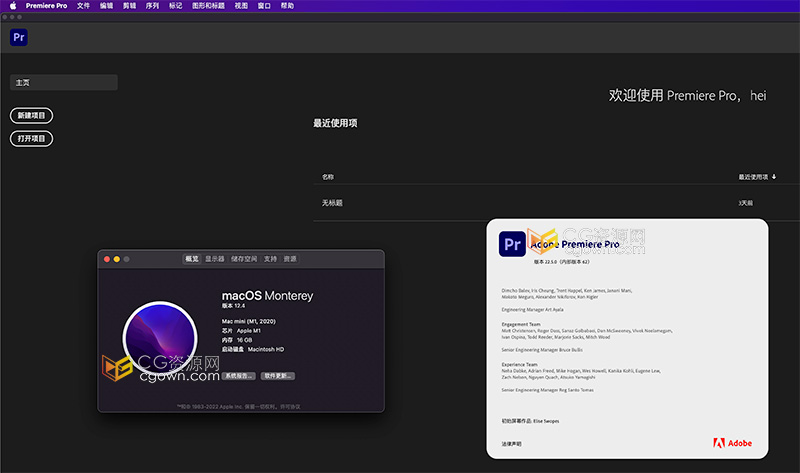Click the 最近使用项 heading
Viewport: 800px width, 473px height.
(335, 123)
